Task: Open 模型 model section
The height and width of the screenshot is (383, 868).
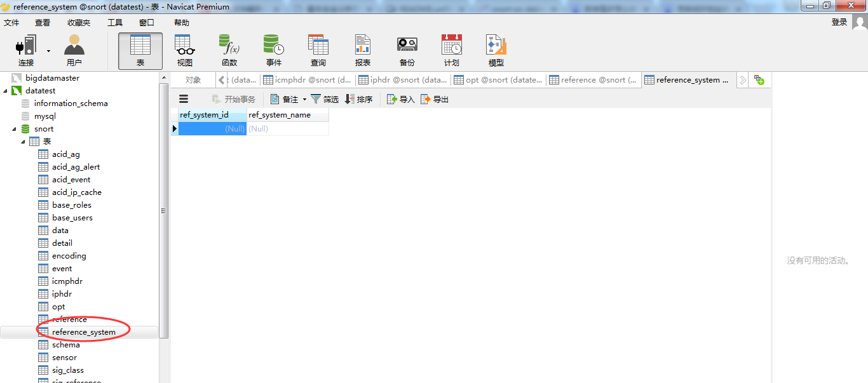Action: click(x=496, y=51)
